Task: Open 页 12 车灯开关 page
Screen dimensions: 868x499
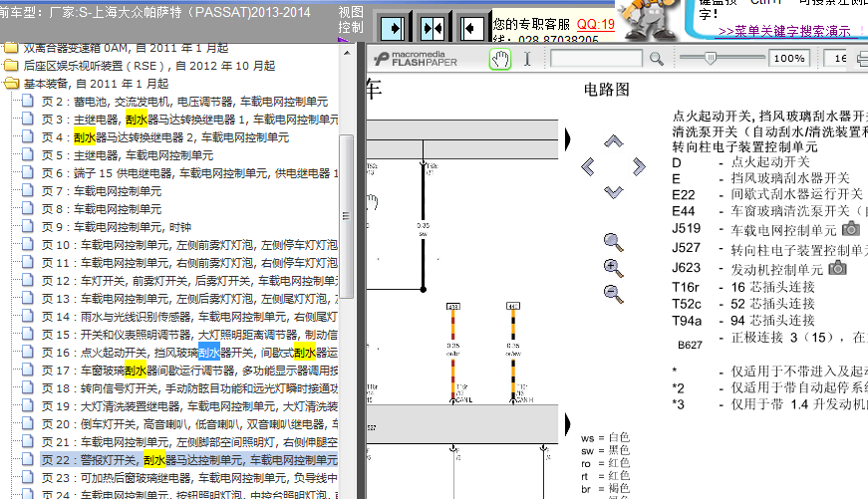Action: pyautogui.click(x=189, y=281)
